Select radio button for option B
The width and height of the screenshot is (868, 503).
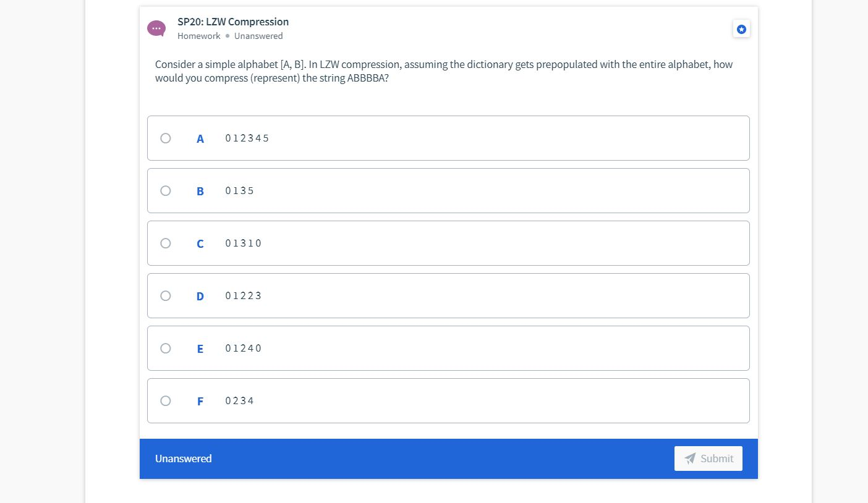[x=166, y=191]
